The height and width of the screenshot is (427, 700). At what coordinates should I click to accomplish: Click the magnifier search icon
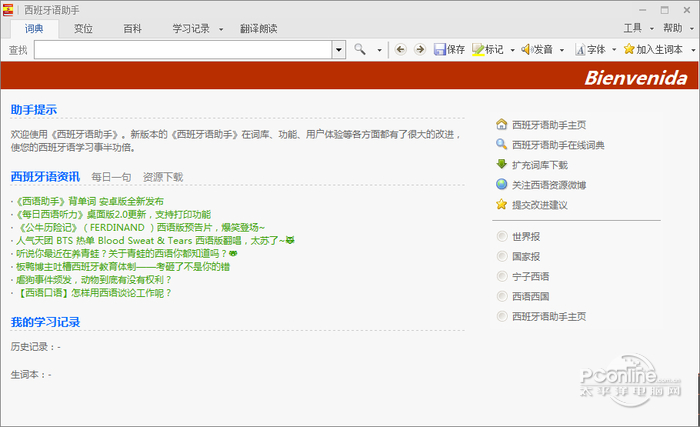tap(360, 49)
